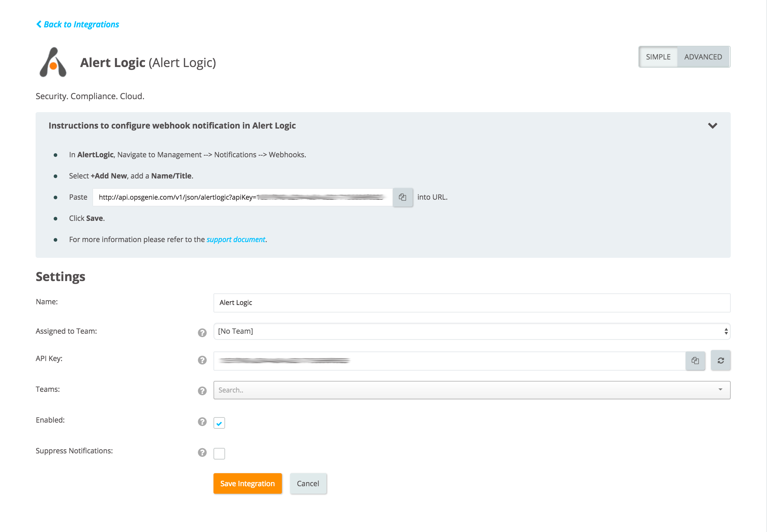Copy the webhook URL to clipboard
The image size is (767, 532).
point(403,197)
